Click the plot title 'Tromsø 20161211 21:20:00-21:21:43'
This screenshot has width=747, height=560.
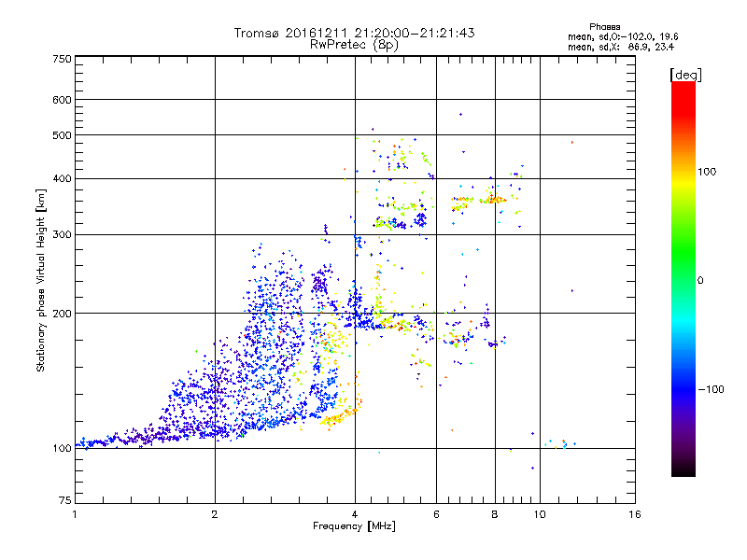point(354,33)
